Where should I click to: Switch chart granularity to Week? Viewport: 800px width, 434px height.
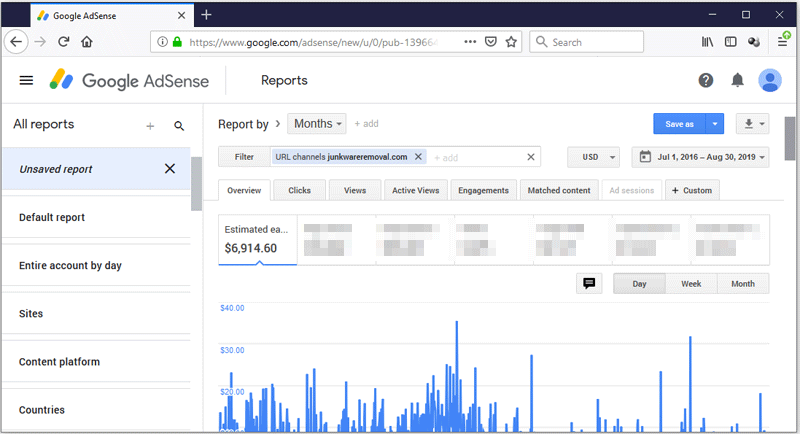click(691, 284)
